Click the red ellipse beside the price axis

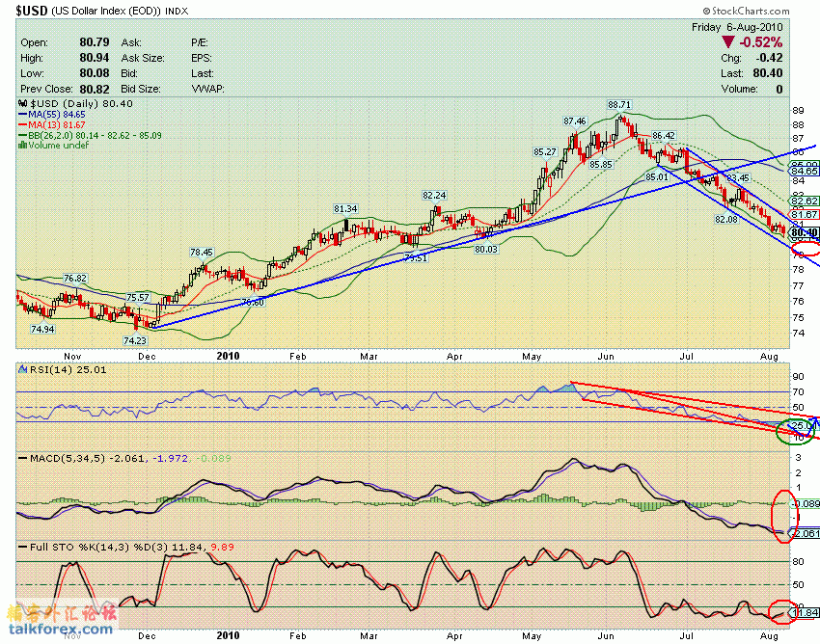coord(806,250)
